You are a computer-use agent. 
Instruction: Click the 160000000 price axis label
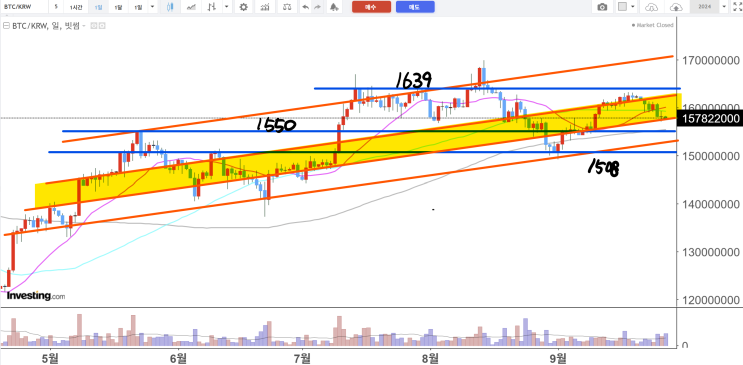pyautogui.click(x=710, y=108)
